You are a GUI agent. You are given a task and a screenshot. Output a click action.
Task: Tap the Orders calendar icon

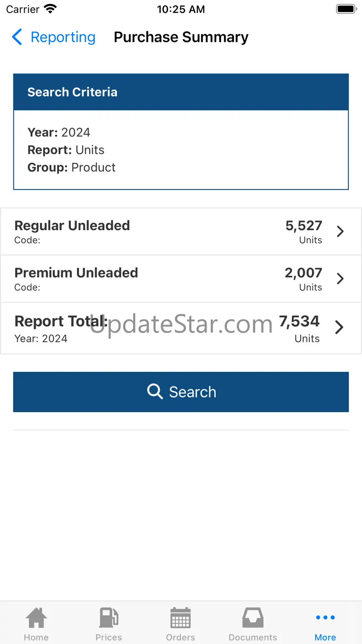pyautogui.click(x=181, y=618)
